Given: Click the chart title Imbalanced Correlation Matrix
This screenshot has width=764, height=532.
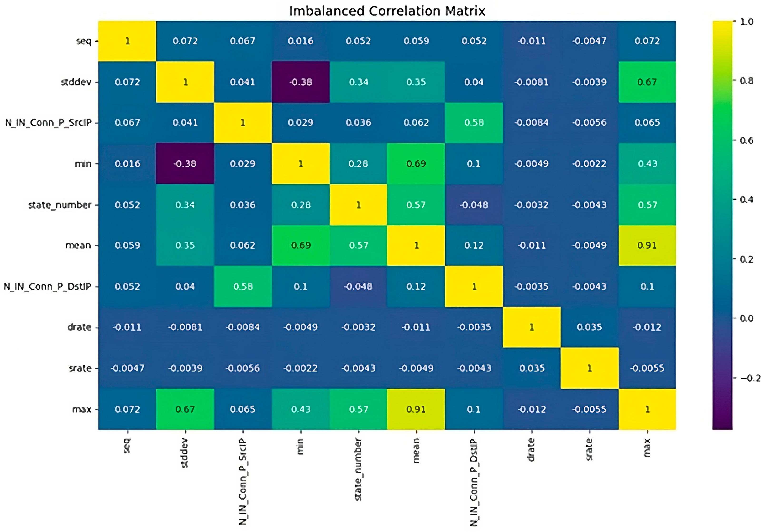Looking at the screenshot, I should click(x=387, y=11).
